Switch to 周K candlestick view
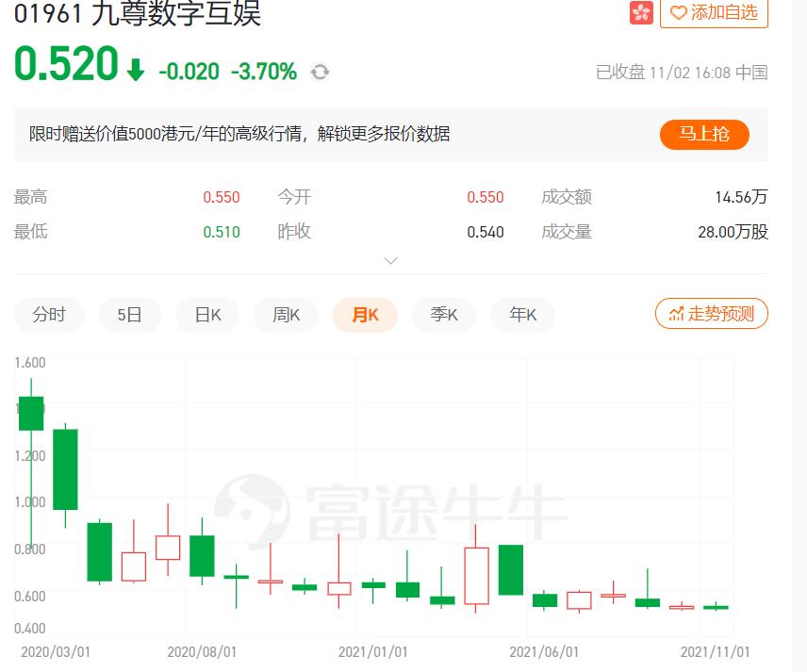Image resolution: width=807 pixels, height=672 pixels. click(x=286, y=315)
